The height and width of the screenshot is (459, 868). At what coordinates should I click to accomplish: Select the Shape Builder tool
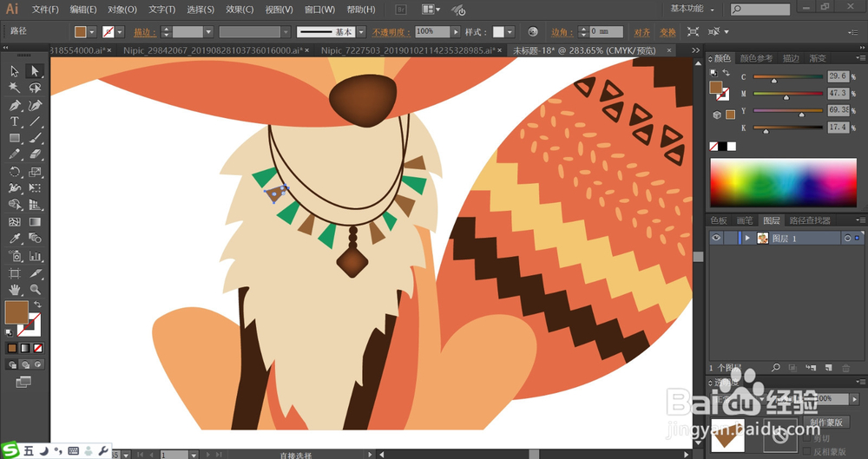pos(15,205)
